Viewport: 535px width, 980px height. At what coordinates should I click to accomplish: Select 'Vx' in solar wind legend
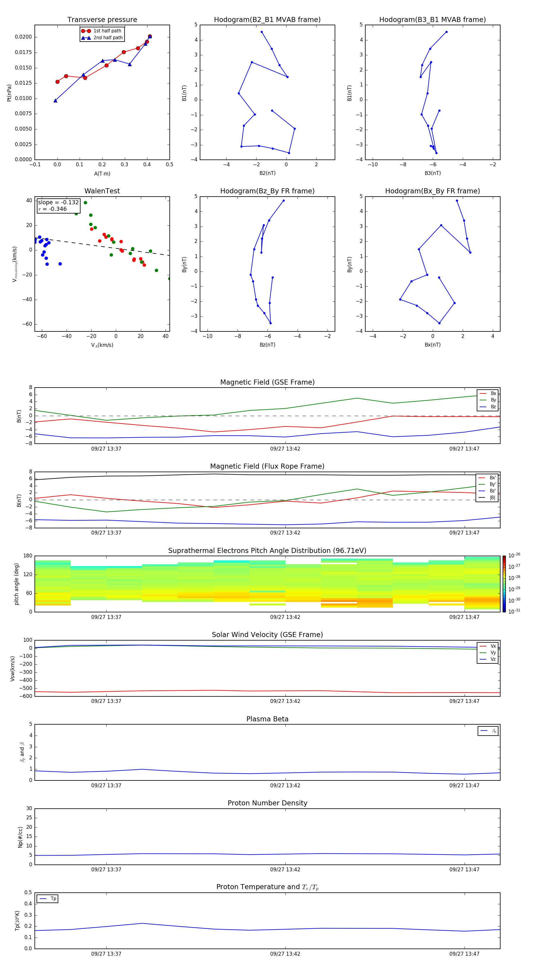click(x=488, y=646)
